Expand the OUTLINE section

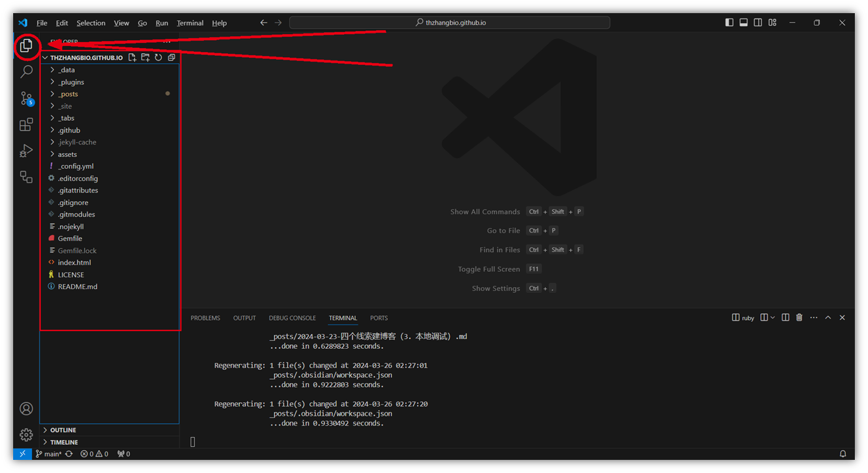pyautogui.click(x=110, y=430)
